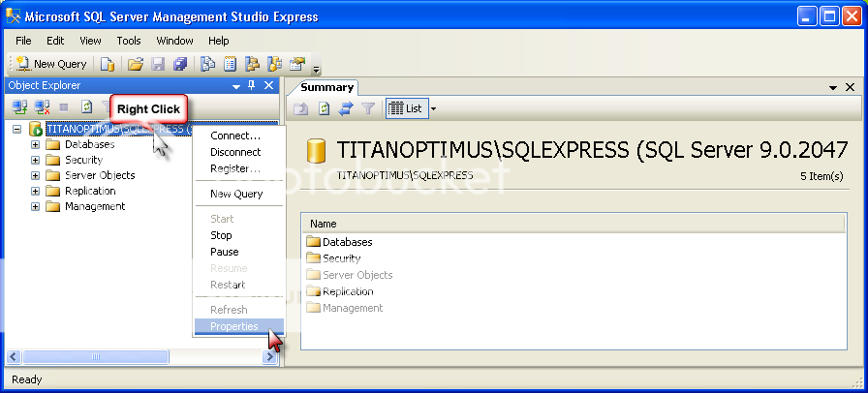
Task: Open the Help menu
Action: point(219,41)
